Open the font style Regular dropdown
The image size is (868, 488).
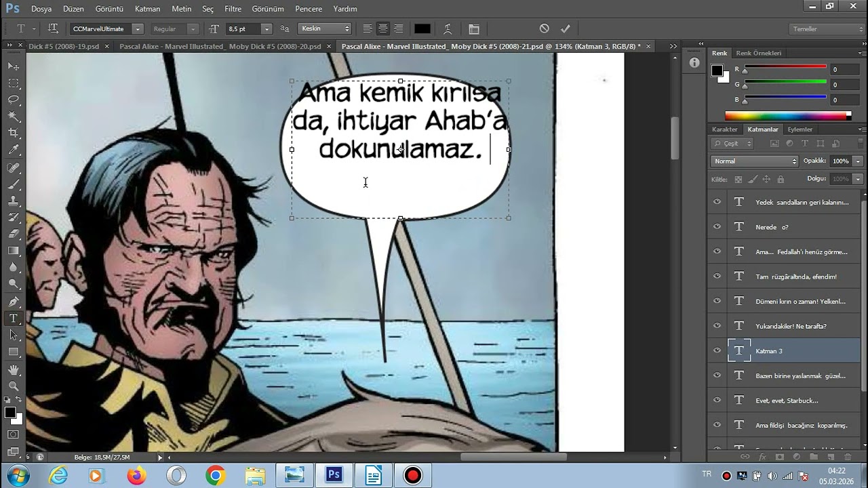pyautogui.click(x=193, y=29)
